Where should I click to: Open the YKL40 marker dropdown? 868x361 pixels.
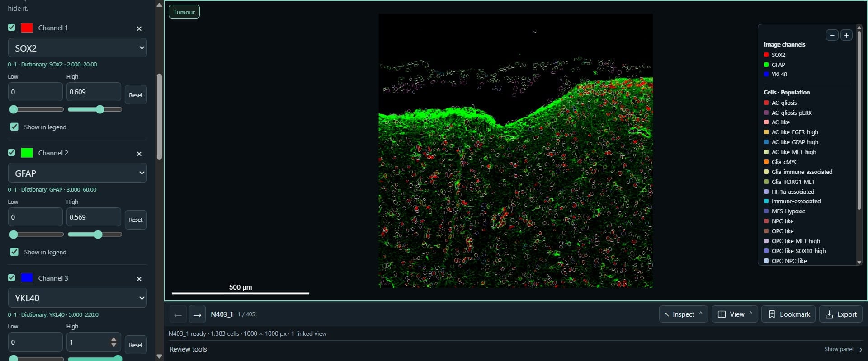click(x=77, y=298)
